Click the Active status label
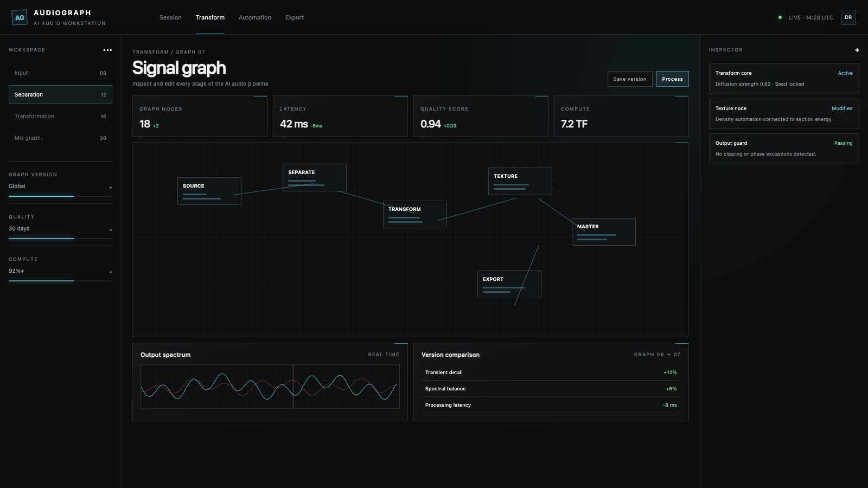Image resolution: width=868 pixels, height=488 pixels. (x=845, y=73)
